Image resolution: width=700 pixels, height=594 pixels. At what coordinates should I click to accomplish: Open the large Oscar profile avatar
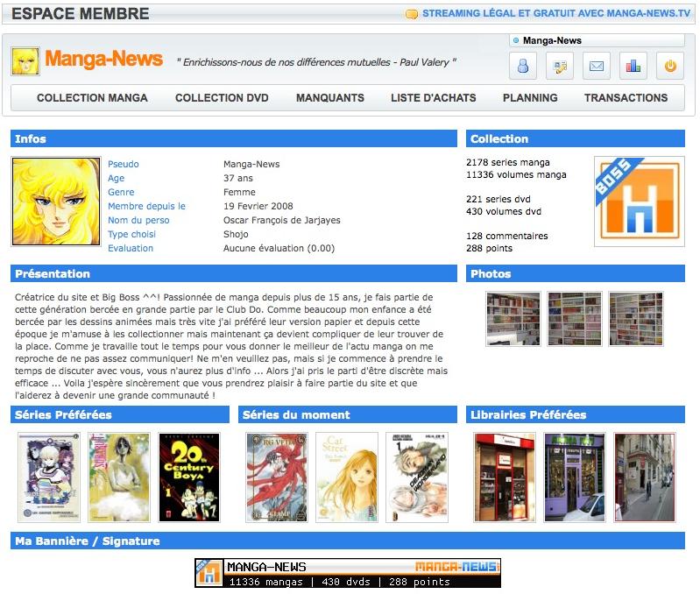(56, 202)
